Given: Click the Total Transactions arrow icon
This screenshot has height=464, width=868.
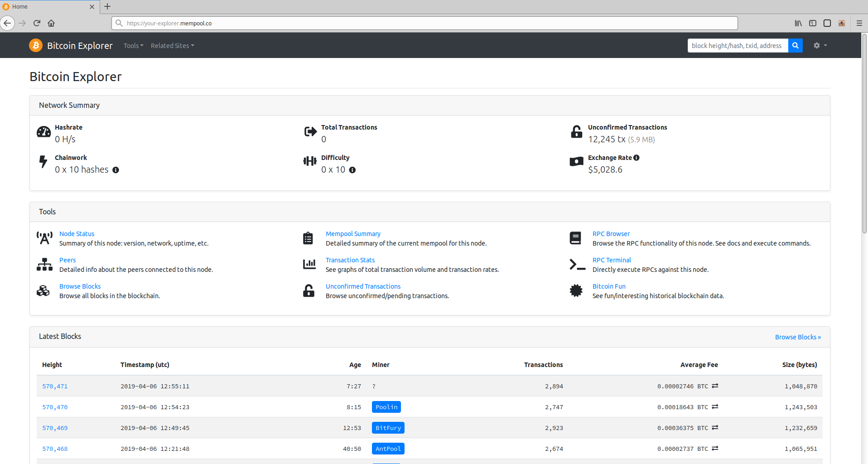Looking at the screenshot, I should point(310,132).
